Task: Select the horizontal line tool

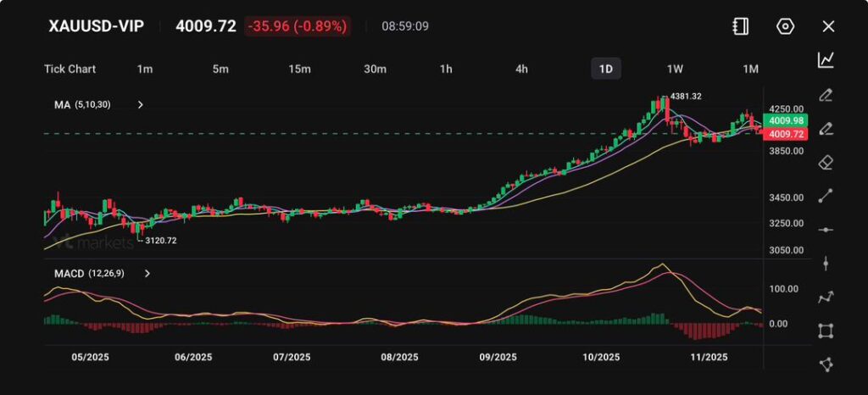Action: [826, 230]
